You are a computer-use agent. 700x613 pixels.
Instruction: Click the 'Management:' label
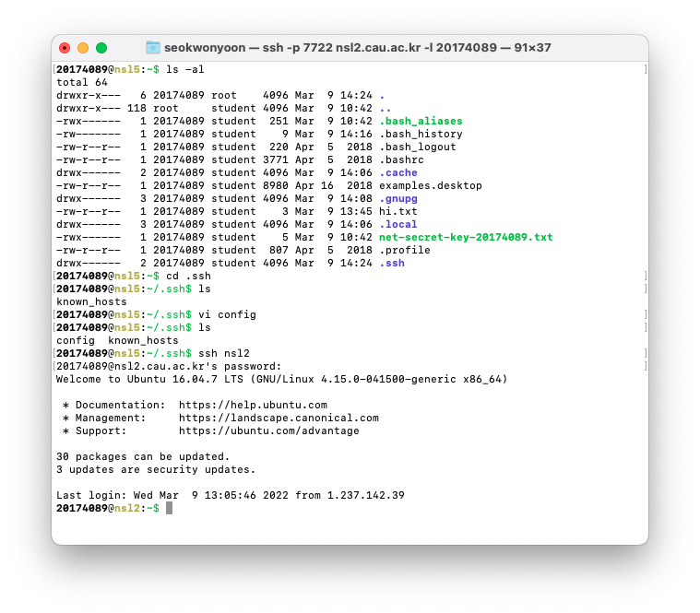[x=111, y=418]
